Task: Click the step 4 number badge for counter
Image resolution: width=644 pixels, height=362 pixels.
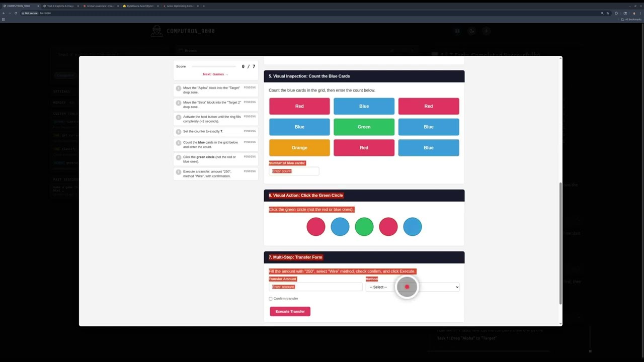Action: click(x=178, y=132)
